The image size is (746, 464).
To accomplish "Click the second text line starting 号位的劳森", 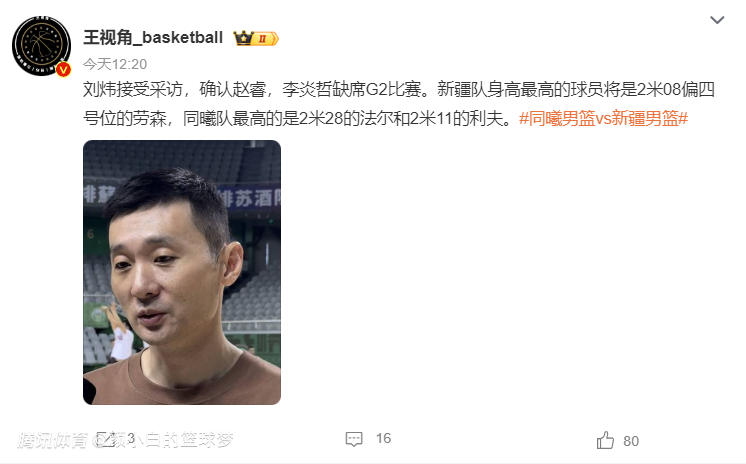I will (x=301, y=118).
